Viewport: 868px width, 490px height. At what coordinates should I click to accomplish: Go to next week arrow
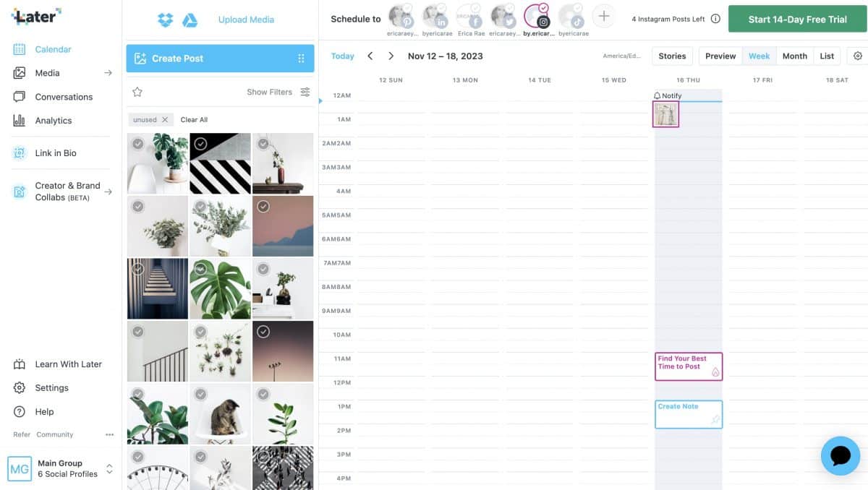pyautogui.click(x=391, y=56)
